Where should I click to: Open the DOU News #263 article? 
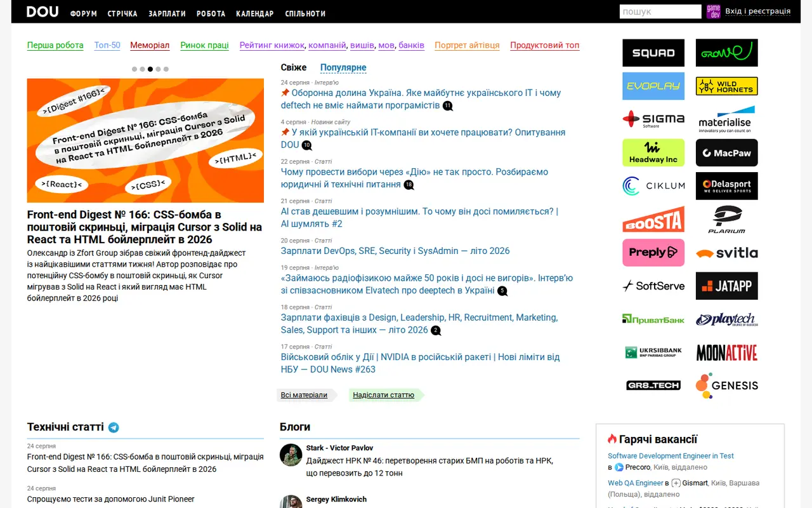(x=421, y=363)
